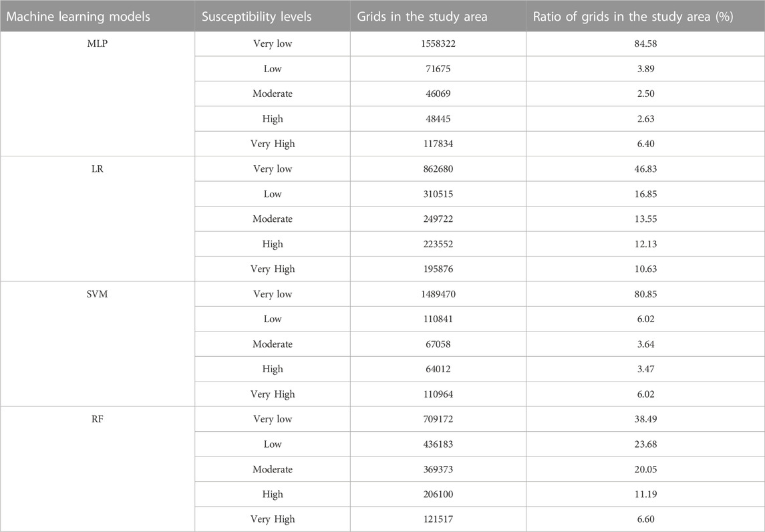Click grid count 1558322
This screenshot has height=532, width=765.
pos(438,43)
